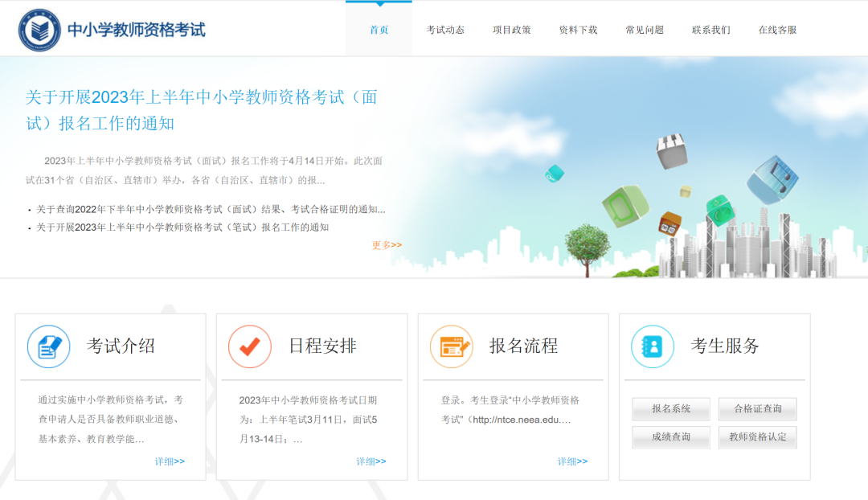Open the 考试动态 menu
Screen dimensions: 868x500
tap(445, 28)
